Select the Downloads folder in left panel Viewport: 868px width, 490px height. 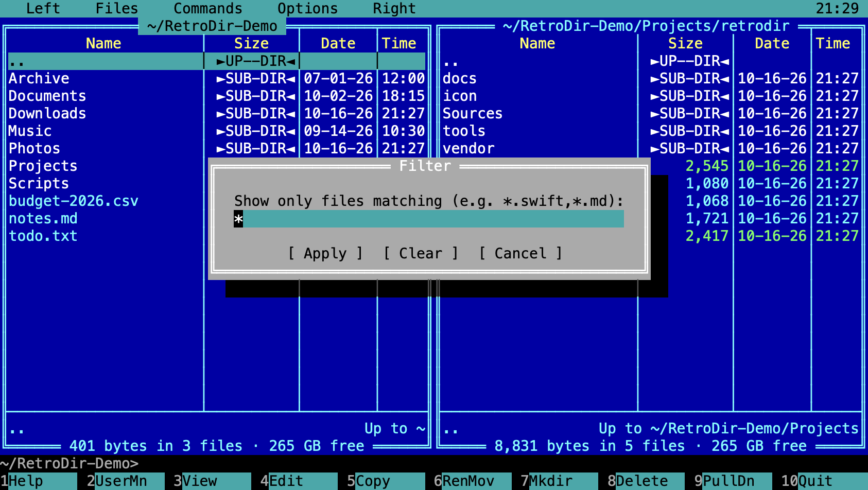pyautogui.click(x=217, y=114)
